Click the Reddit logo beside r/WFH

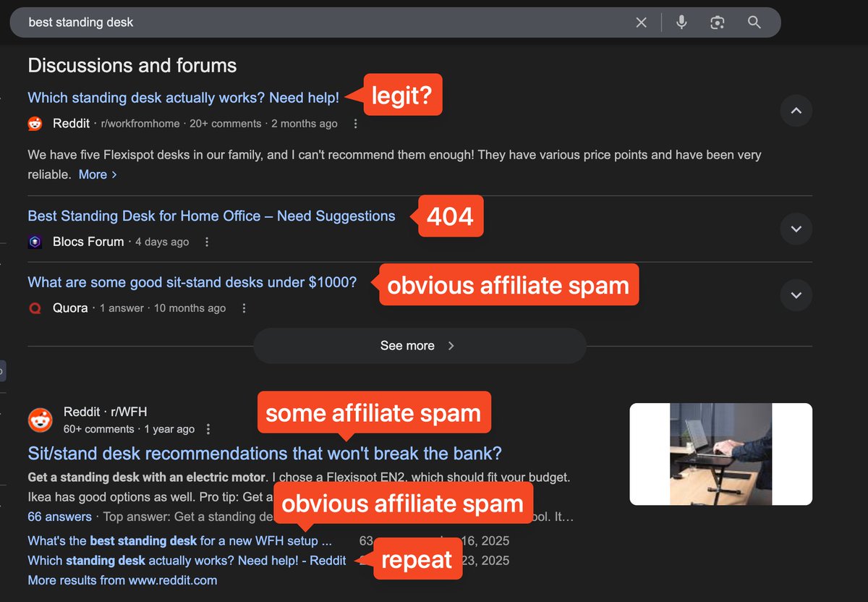click(40, 420)
